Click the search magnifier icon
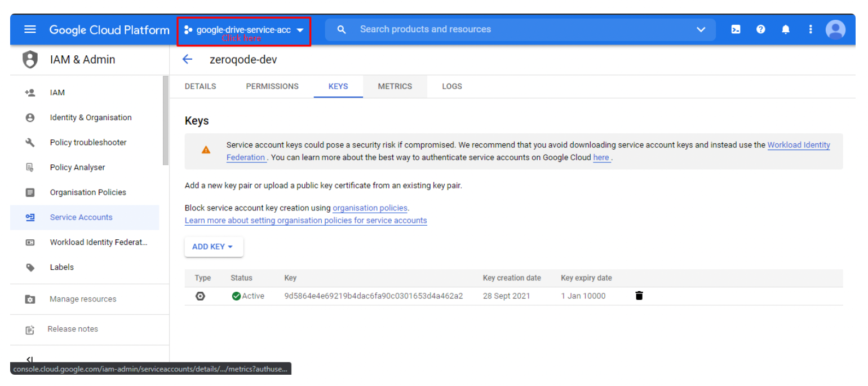 click(x=342, y=29)
